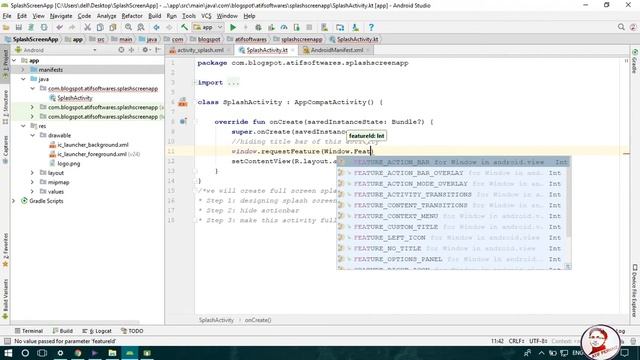This screenshot has height=360, width=640.
Task: Click the Undo toolbar icon
Action: 60,27
